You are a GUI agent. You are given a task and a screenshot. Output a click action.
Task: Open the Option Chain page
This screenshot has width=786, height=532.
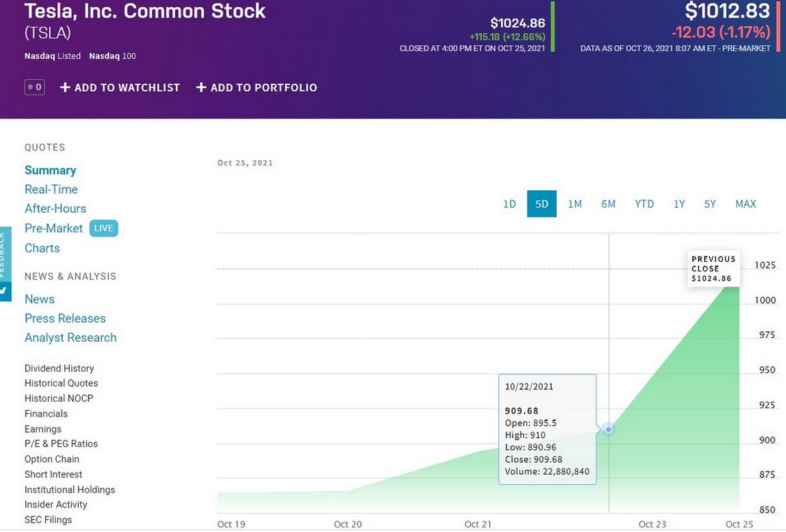coord(52,460)
